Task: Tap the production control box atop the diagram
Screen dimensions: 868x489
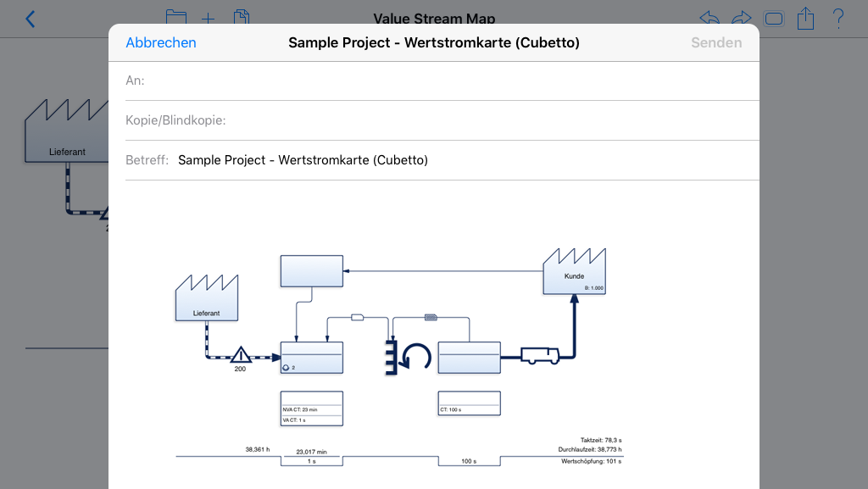Action: pyautogui.click(x=312, y=271)
